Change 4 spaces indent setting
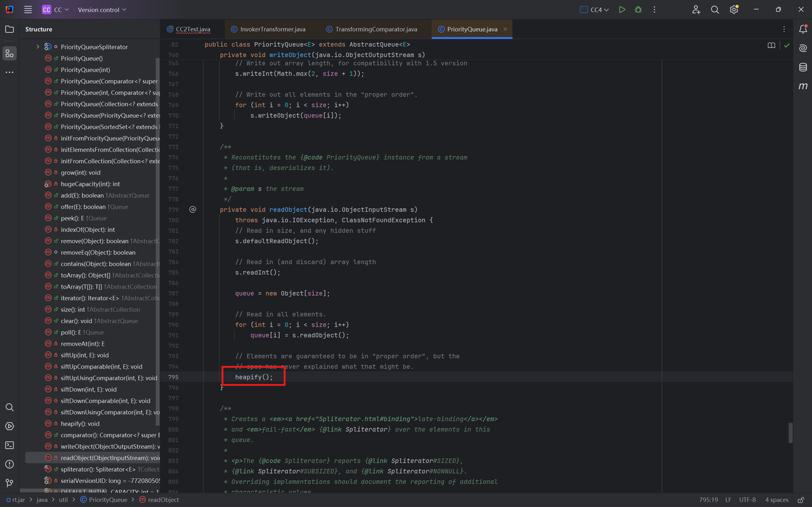This screenshot has width=812, height=507. click(776, 500)
